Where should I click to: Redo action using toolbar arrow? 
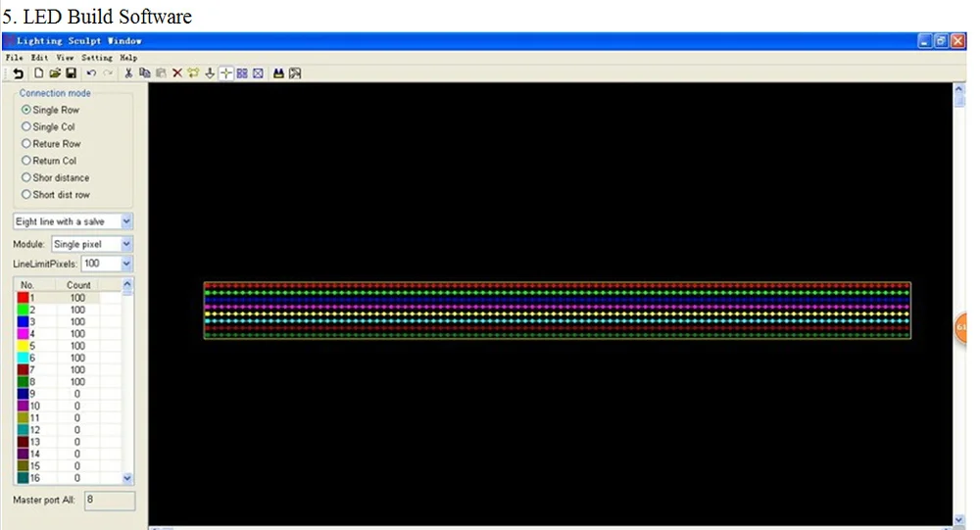(x=108, y=73)
